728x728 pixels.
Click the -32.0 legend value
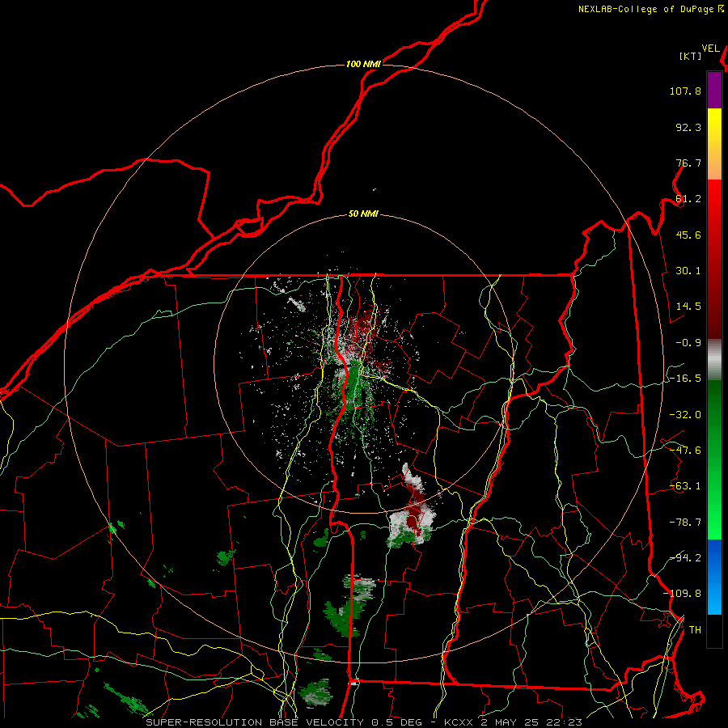(685, 415)
